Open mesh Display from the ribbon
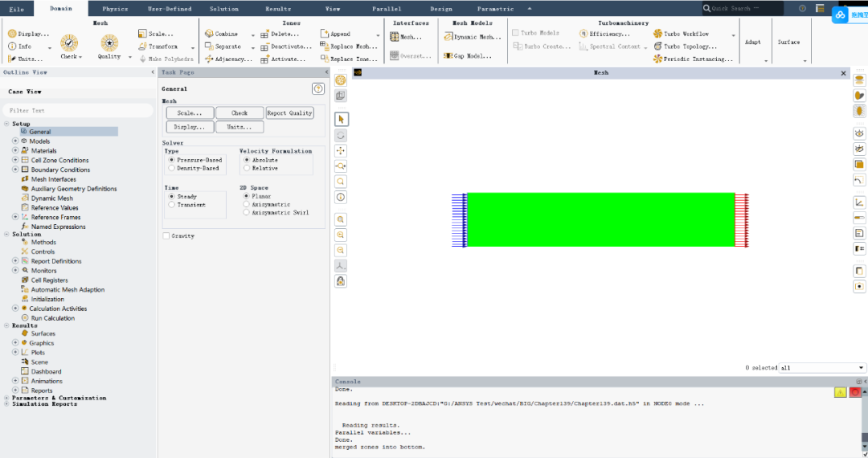Viewport: 868px width, 458px height. pos(27,34)
